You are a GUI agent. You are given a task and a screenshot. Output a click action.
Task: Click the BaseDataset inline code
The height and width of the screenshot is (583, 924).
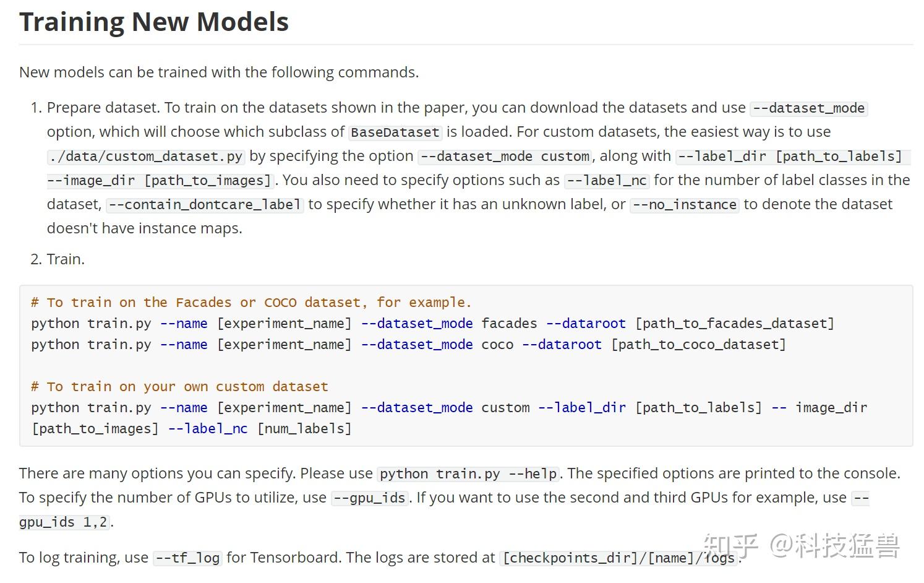pyautogui.click(x=395, y=132)
